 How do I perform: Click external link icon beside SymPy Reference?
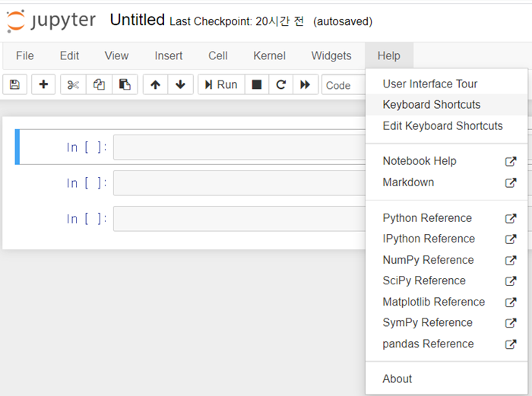coord(511,323)
